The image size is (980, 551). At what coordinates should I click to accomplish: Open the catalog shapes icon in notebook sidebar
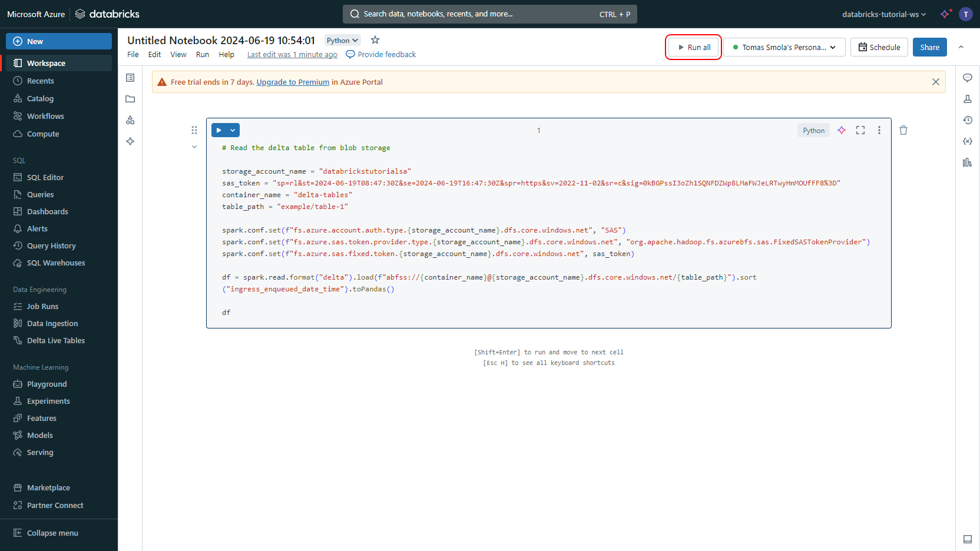130,120
